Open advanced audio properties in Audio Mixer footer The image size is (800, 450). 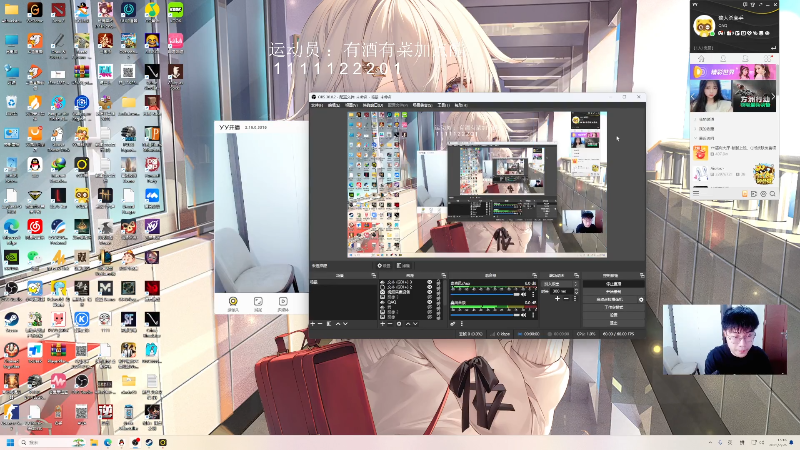tap(453, 324)
